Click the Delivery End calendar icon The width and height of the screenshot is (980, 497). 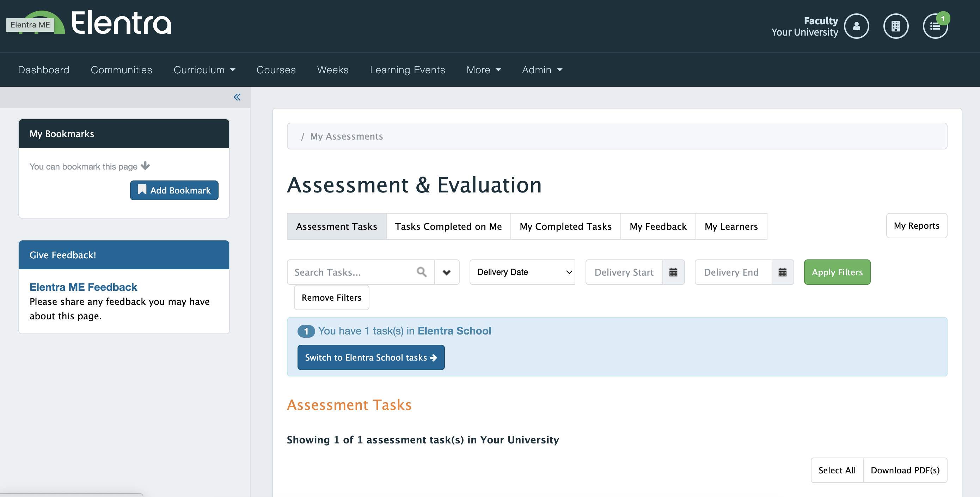tap(782, 272)
